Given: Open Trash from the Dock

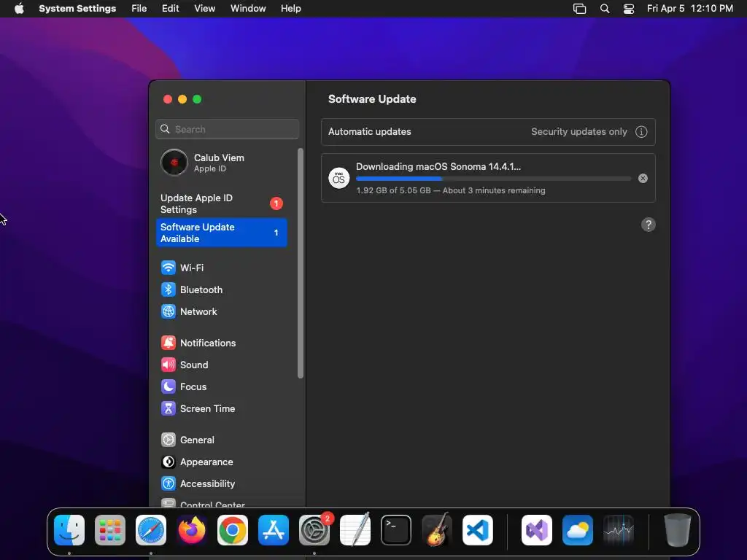Looking at the screenshot, I should pos(677,530).
